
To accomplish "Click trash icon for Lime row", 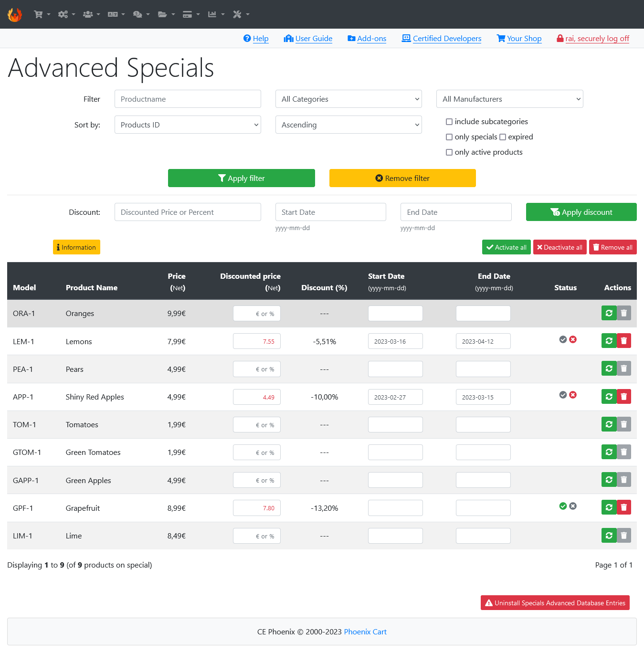I will (x=624, y=535).
